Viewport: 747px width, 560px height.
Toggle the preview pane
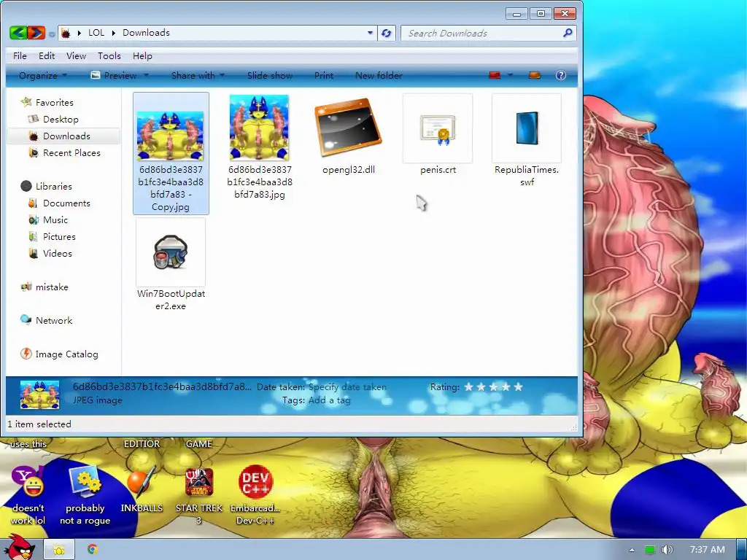click(535, 75)
